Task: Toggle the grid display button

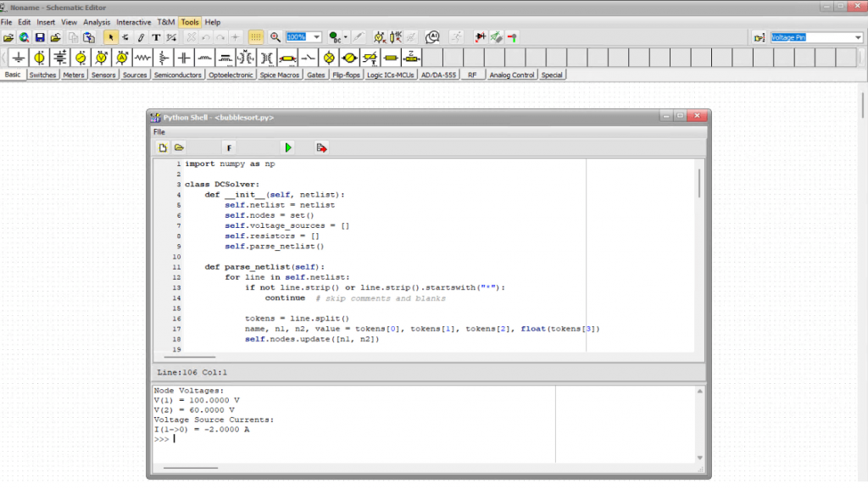Action: 256,37
